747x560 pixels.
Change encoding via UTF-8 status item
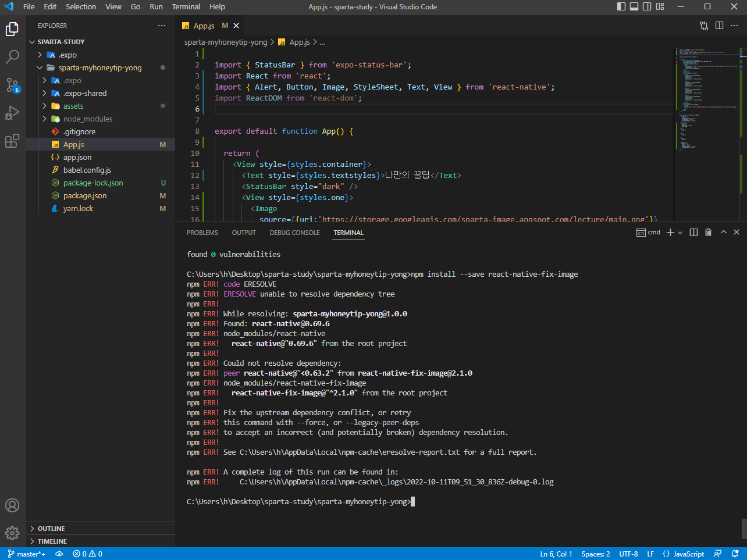pos(628,554)
